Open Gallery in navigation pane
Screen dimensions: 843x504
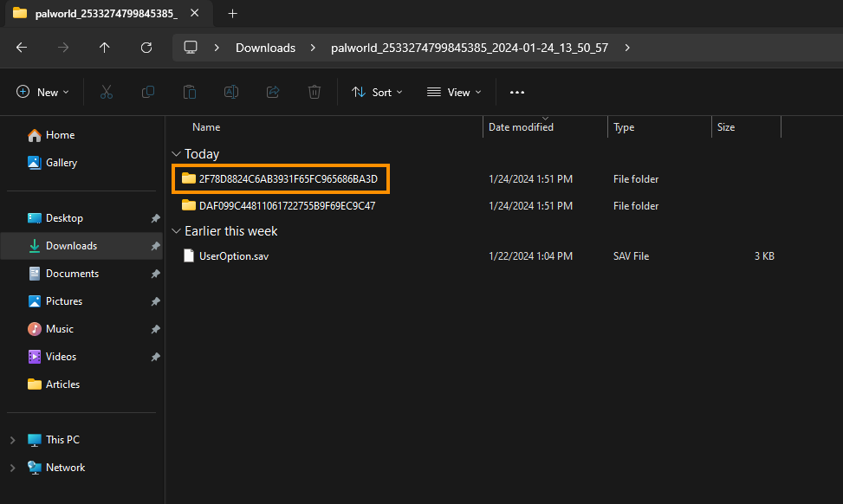[52, 163]
